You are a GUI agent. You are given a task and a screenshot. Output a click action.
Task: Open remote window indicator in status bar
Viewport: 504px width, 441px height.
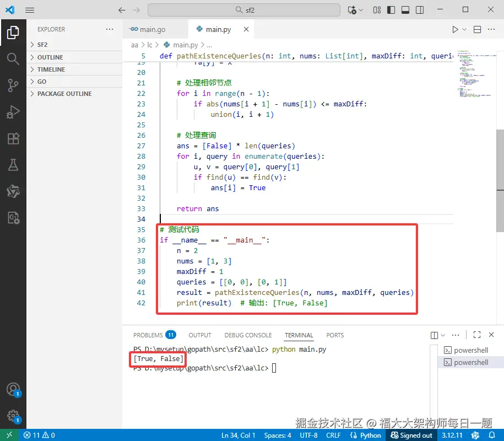9,435
